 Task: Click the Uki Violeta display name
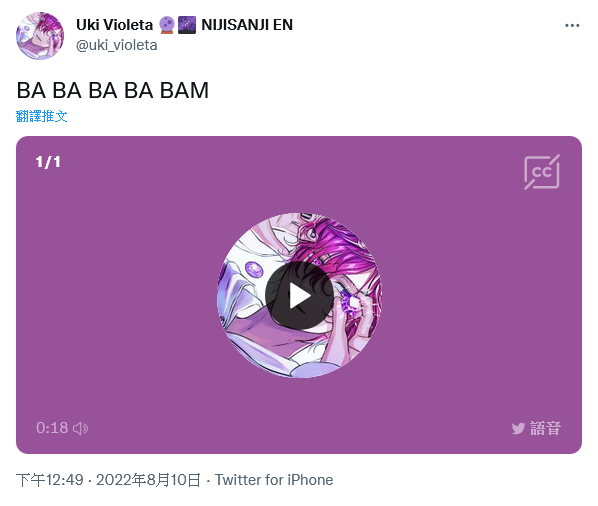(114, 25)
